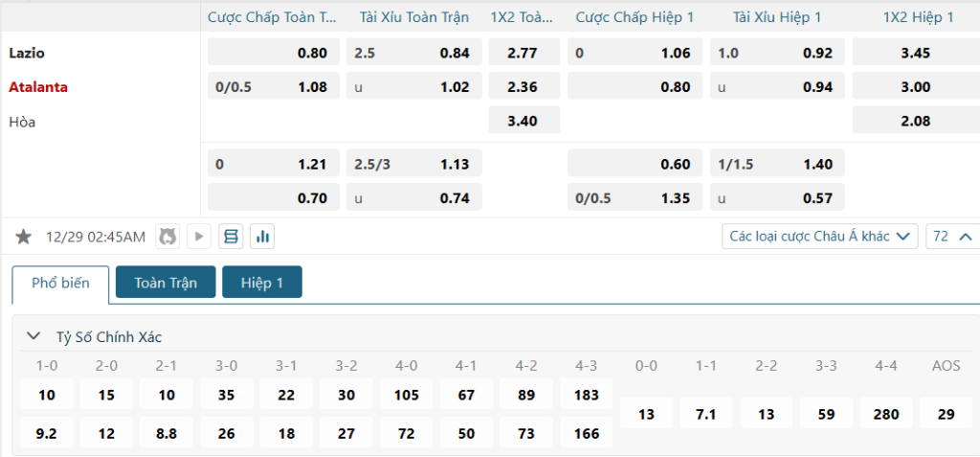The image size is (980, 457).
Task: Pick the Hòa draw odds 3.40
Action: 523,121
